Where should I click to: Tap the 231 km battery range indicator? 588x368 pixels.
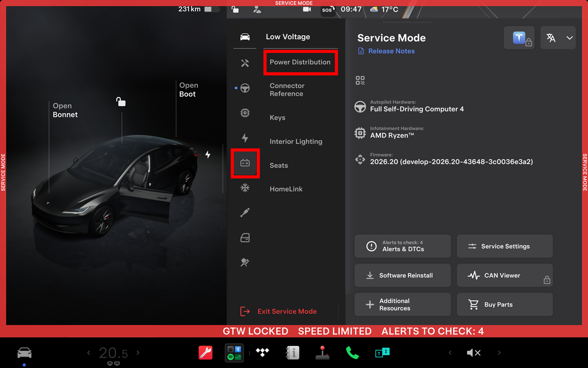tap(198, 9)
